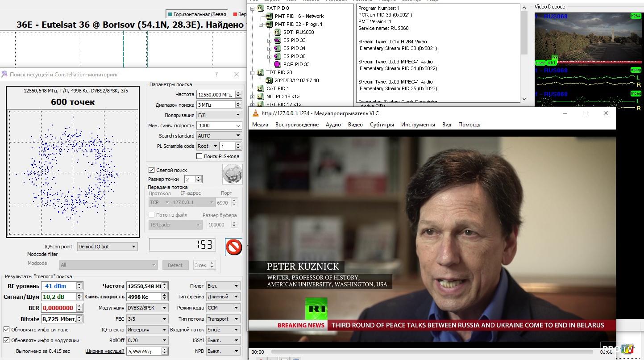Image resolution: width=644 pixels, height=360 pixels.
Task: Select PMT PID 32 - Progr. 1 tree entry
Action: click(298, 24)
